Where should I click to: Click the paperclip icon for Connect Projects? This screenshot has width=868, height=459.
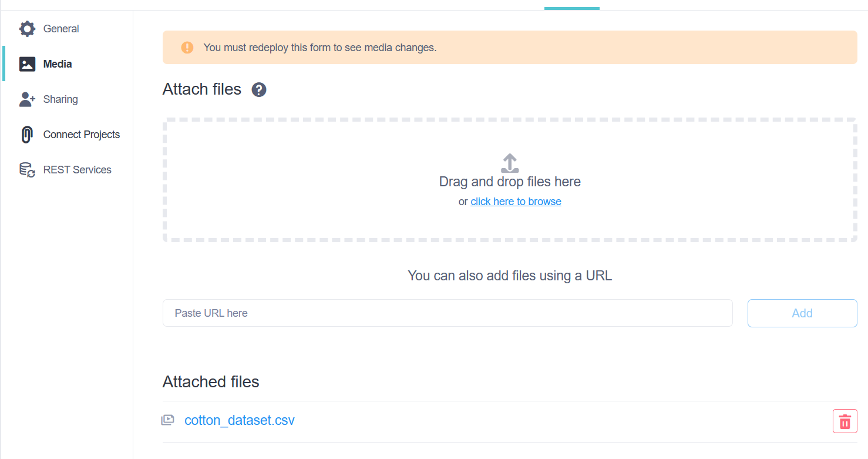pyautogui.click(x=27, y=135)
